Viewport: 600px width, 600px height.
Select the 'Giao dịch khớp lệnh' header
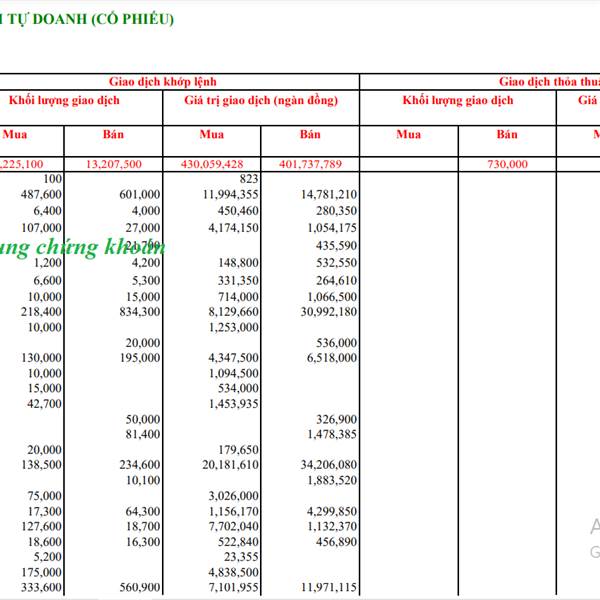point(163,82)
